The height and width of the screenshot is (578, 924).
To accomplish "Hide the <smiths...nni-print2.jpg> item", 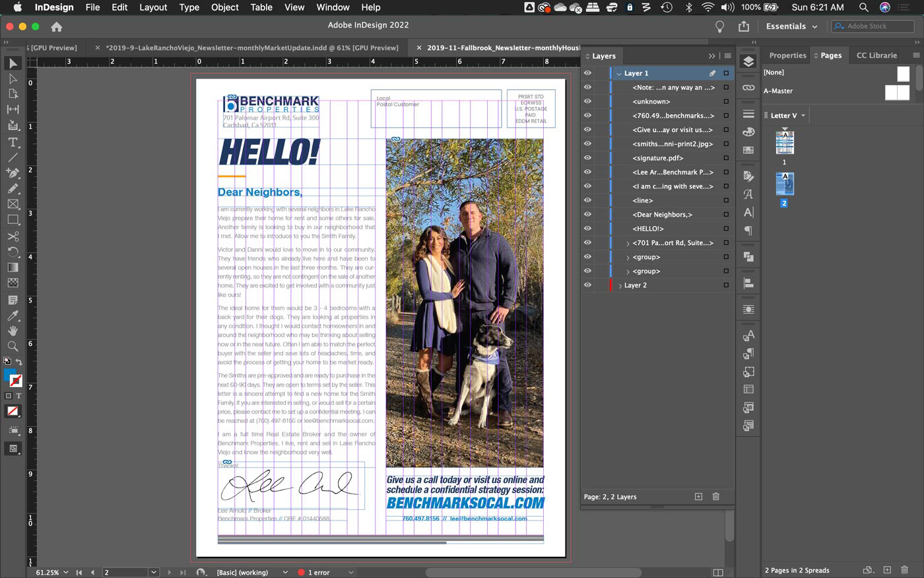I will point(587,144).
